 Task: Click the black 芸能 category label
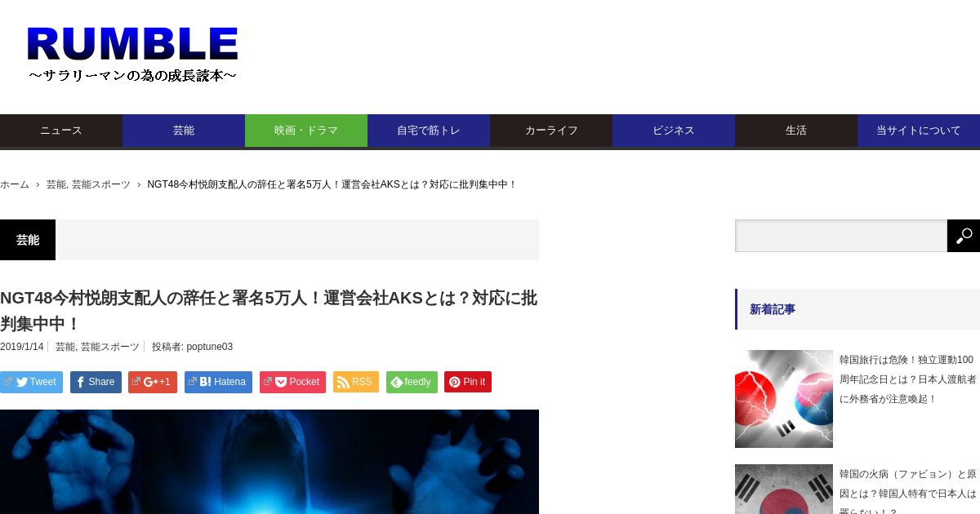point(28,240)
